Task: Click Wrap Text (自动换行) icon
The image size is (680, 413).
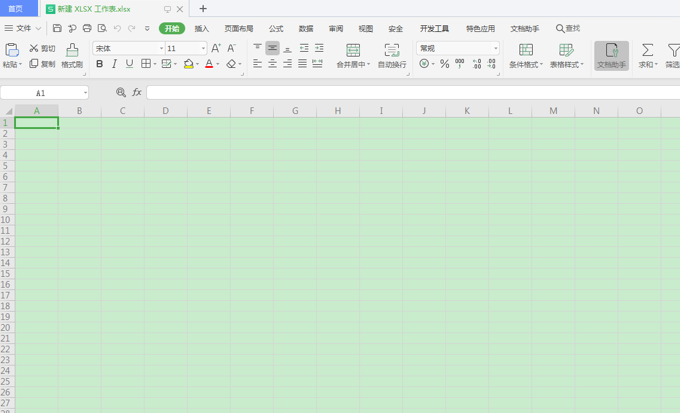Action: click(392, 50)
